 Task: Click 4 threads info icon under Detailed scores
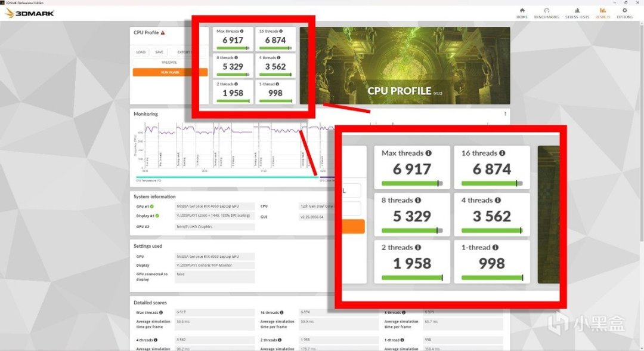(x=155, y=340)
